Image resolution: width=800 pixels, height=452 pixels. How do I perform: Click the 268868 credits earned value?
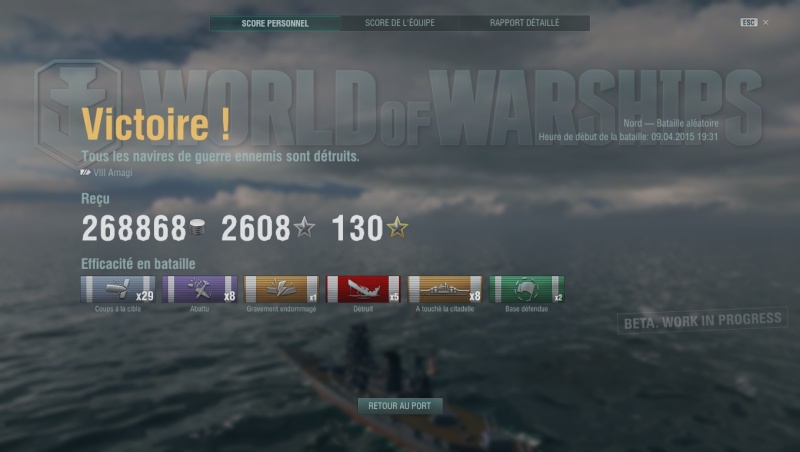click(134, 228)
